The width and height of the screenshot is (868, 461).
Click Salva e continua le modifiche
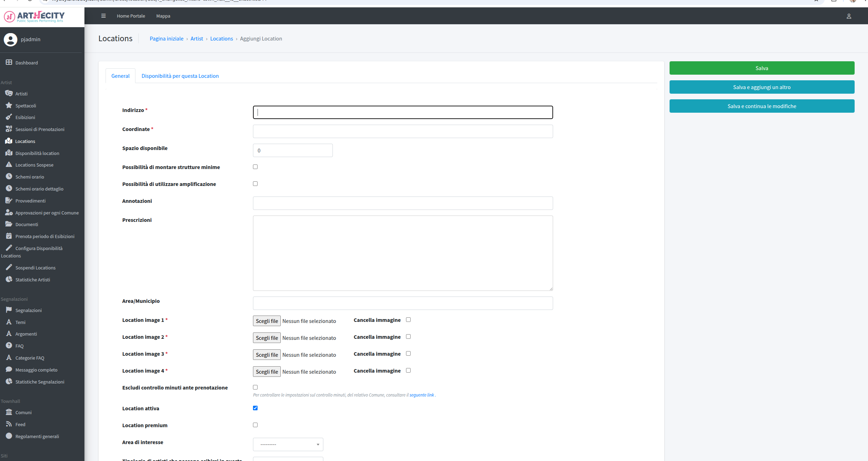[x=762, y=106]
